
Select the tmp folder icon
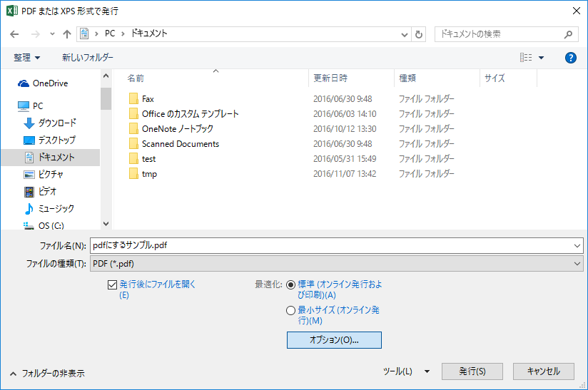(133, 174)
